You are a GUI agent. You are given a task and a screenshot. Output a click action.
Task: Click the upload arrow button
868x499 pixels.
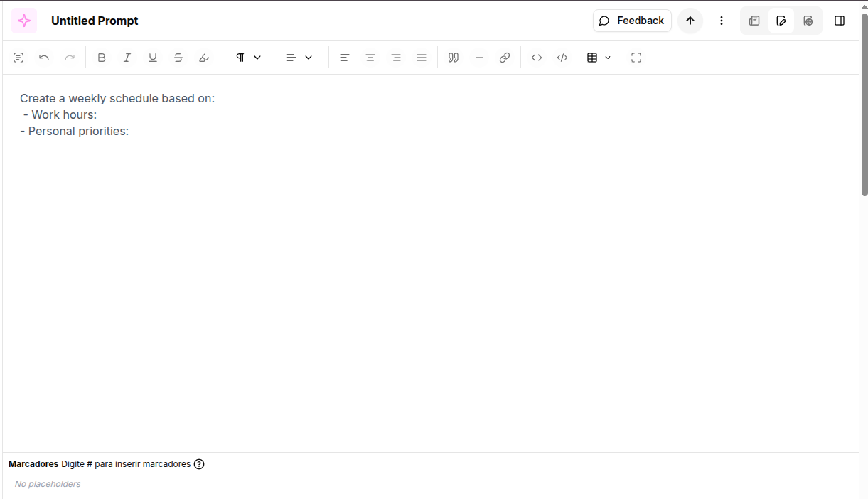coord(690,21)
